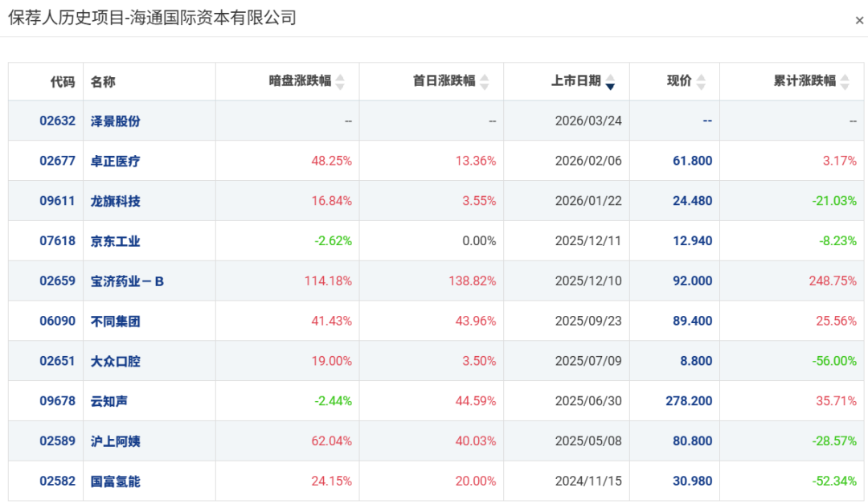The image size is (868, 504).
Task: Sort by 首日涨跌幅 column arrows
Action: (485, 82)
